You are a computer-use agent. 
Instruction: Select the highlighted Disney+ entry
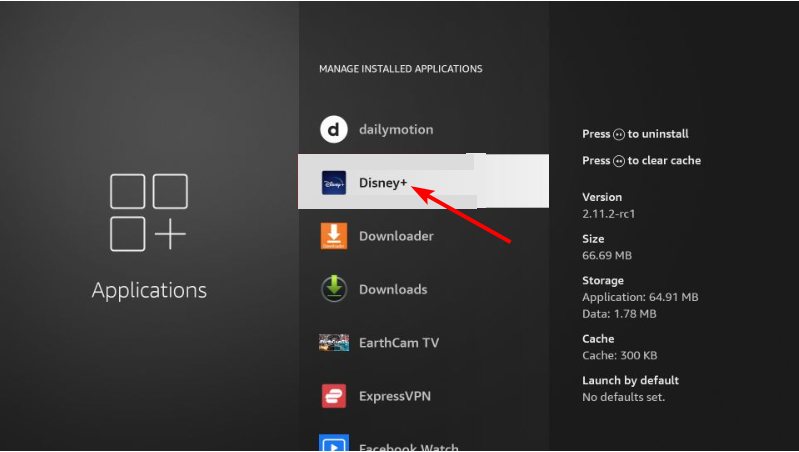[423, 182]
